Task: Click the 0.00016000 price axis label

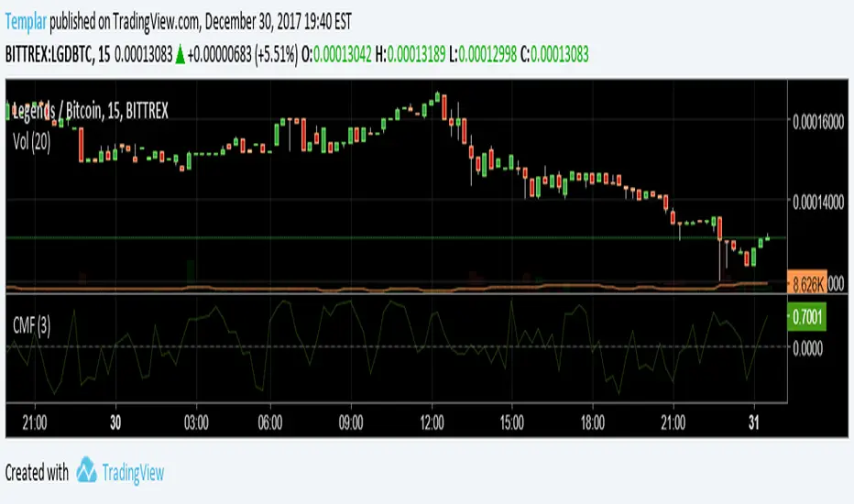Action: pos(818,121)
